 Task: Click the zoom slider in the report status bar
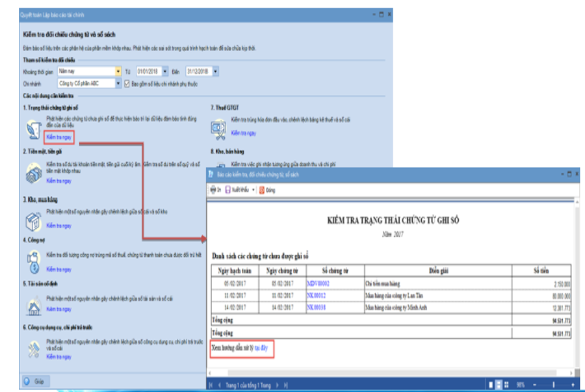tap(554, 385)
